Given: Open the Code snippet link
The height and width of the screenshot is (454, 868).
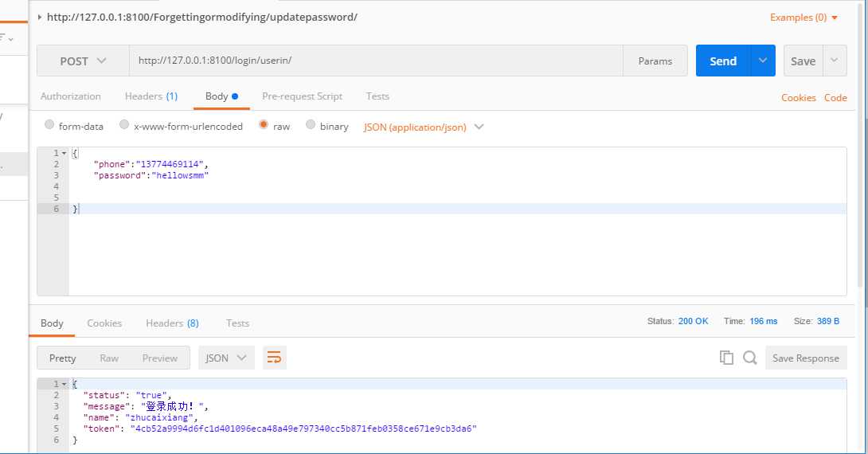Looking at the screenshot, I should 835,97.
